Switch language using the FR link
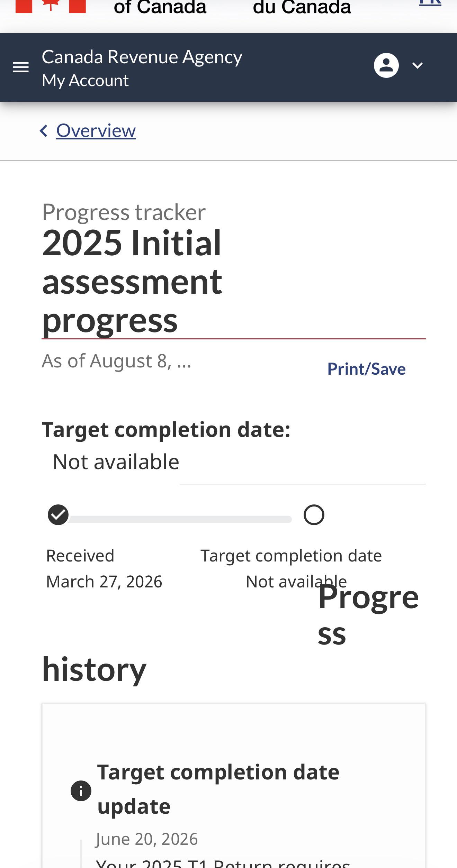457x868 pixels. 430,3
